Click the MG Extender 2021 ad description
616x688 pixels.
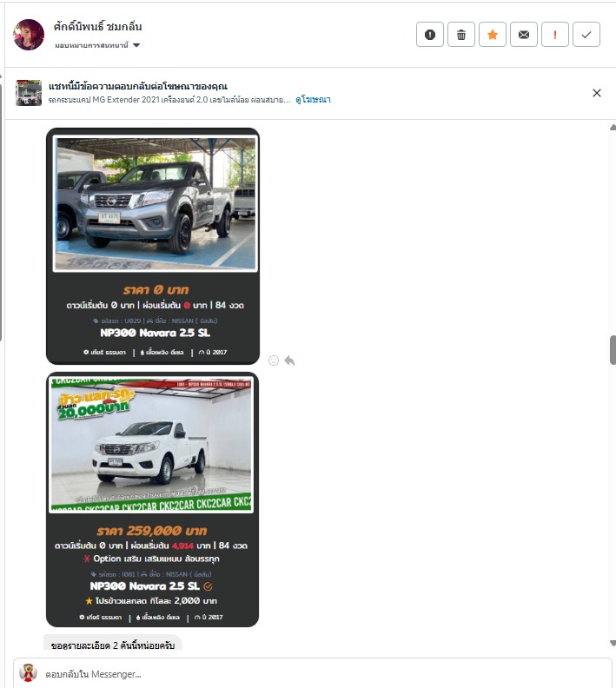169,100
